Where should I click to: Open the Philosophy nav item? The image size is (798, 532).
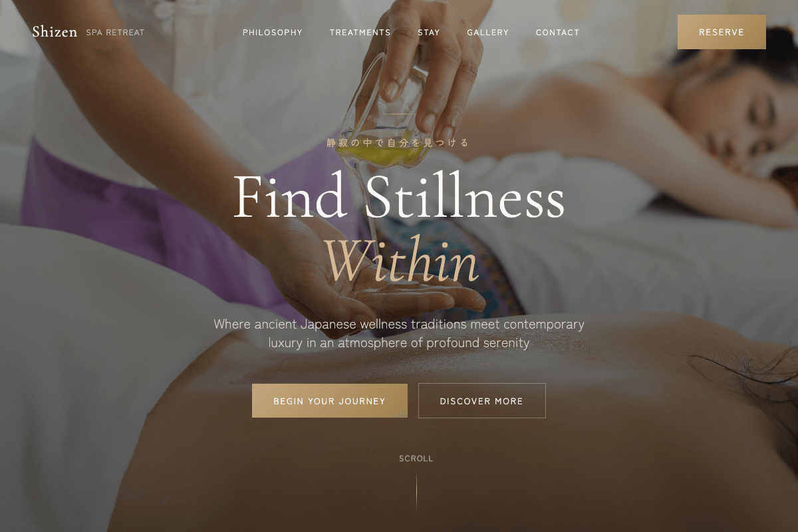(x=273, y=33)
